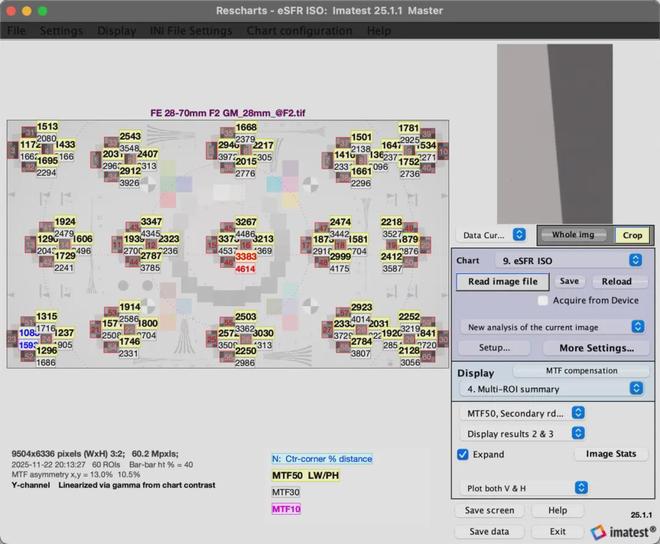Viewport: 660px width, 544px height.
Task: Select Whole img view
Action: (x=573, y=235)
